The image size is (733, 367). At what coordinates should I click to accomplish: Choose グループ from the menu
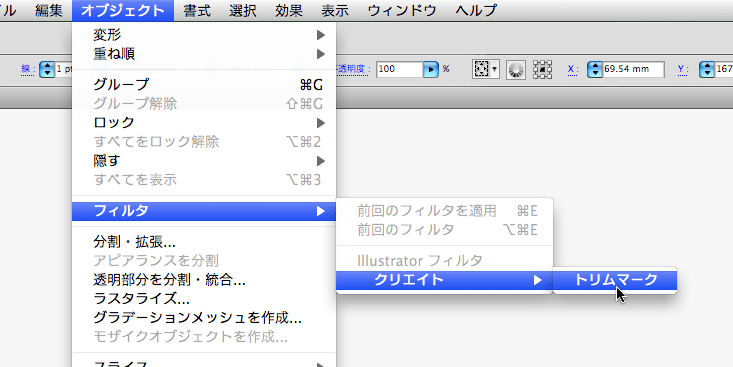[204, 85]
